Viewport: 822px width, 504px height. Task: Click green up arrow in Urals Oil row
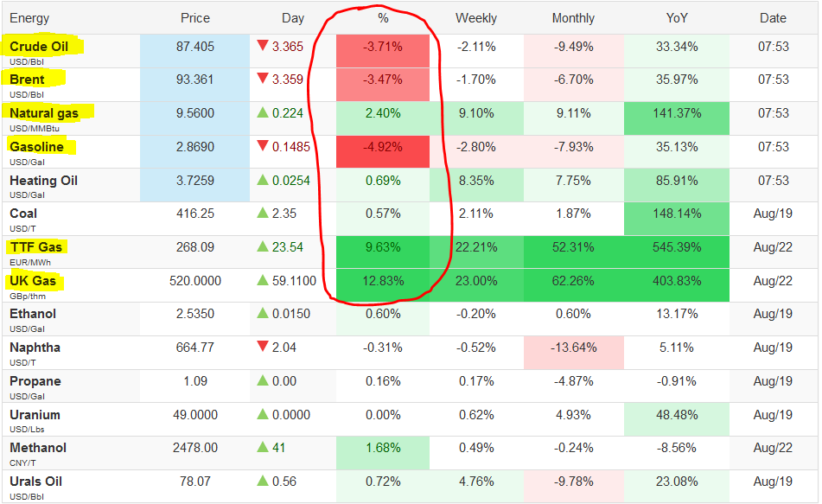point(263,481)
